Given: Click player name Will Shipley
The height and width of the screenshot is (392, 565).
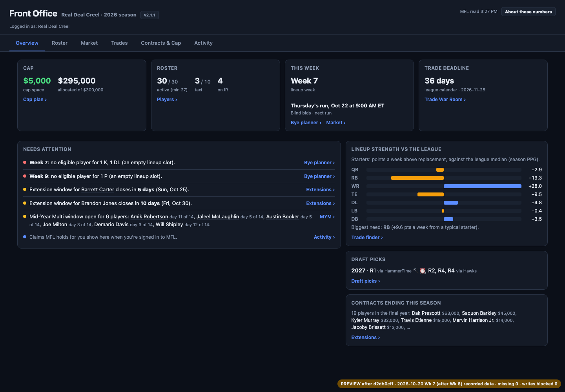Looking at the screenshot, I should pyautogui.click(x=169, y=225).
